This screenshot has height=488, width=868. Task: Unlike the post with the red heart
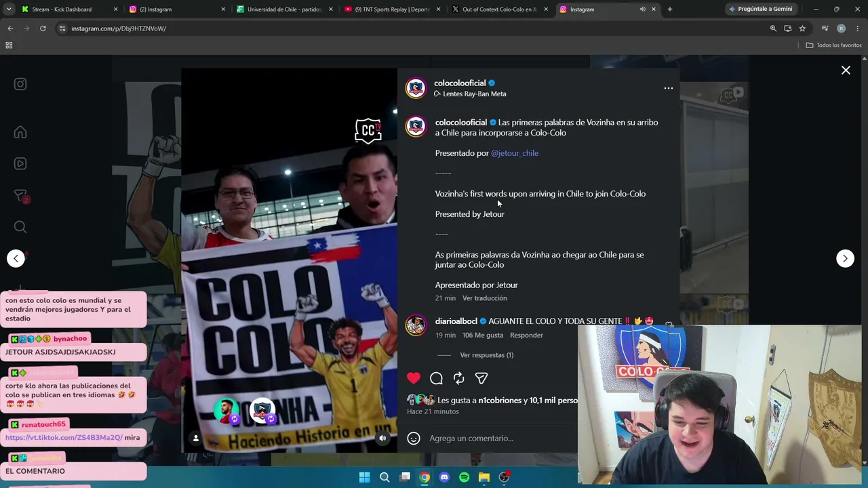414,378
